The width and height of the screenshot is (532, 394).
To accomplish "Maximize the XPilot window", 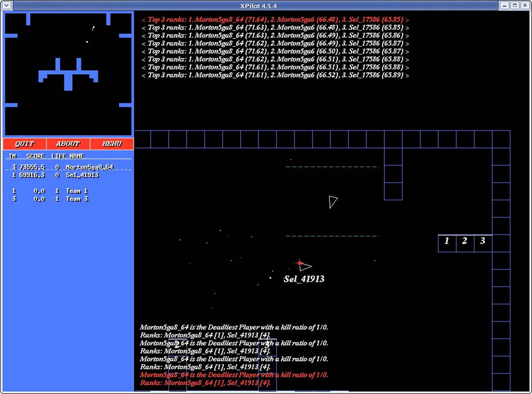I will click(514, 5).
